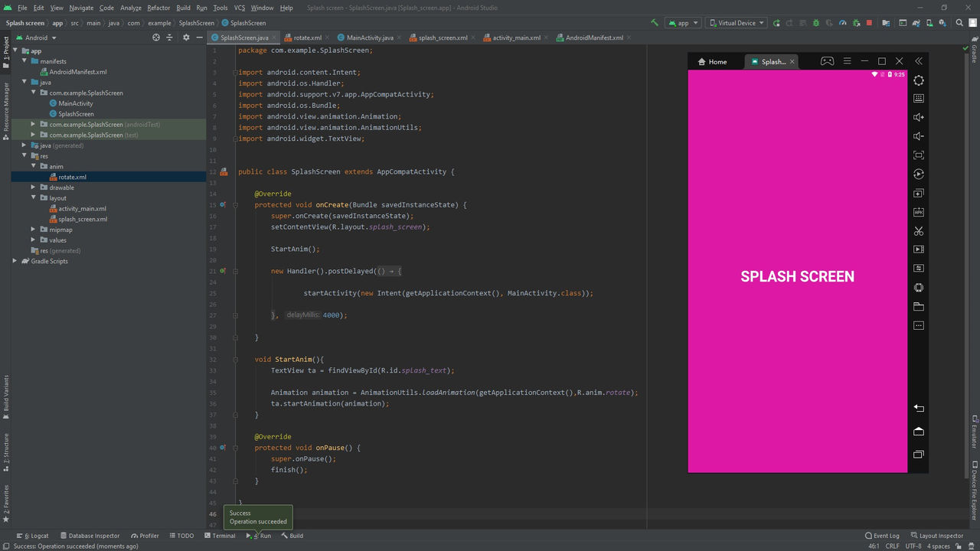Open the Virtual Device selector dropdown

[735, 23]
